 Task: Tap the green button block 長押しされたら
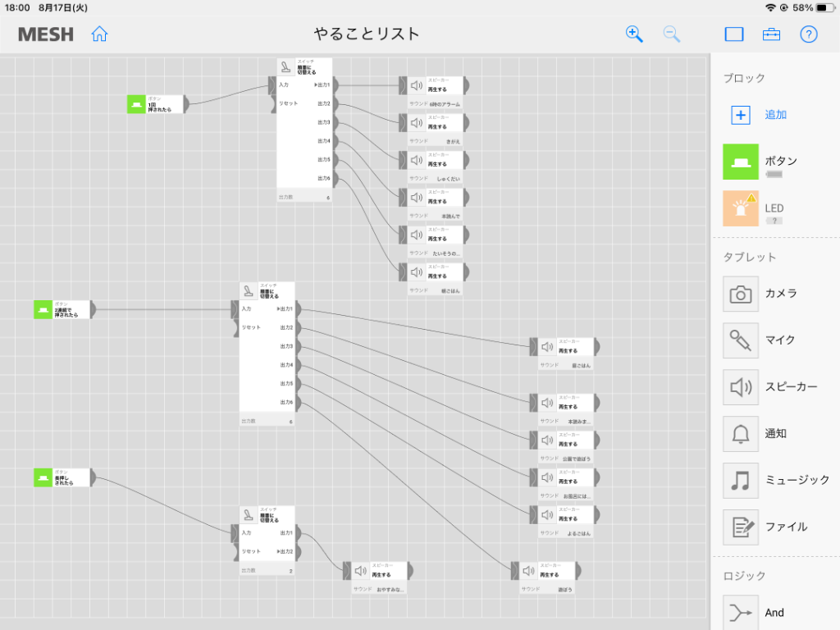(62, 477)
